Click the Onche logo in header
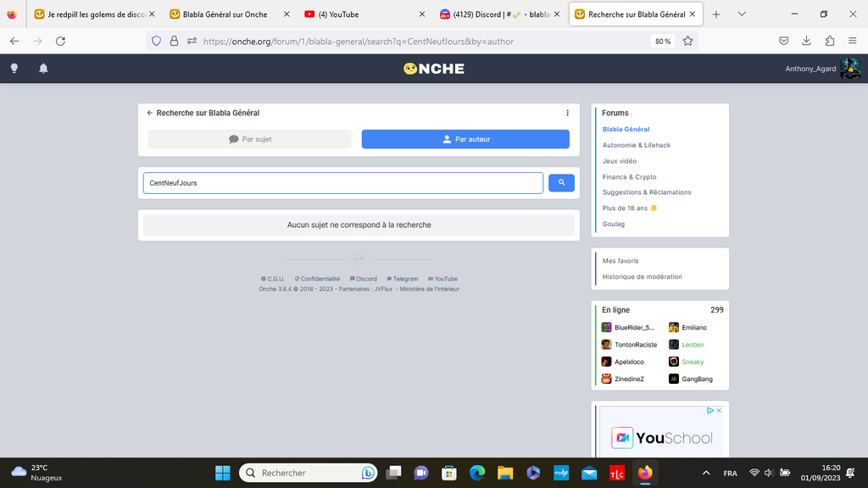 click(x=434, y=69)
